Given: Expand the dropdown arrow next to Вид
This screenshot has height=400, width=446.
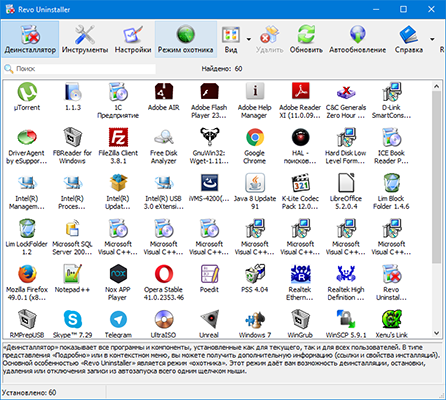Looking at the screenshot, I should 249,39.
